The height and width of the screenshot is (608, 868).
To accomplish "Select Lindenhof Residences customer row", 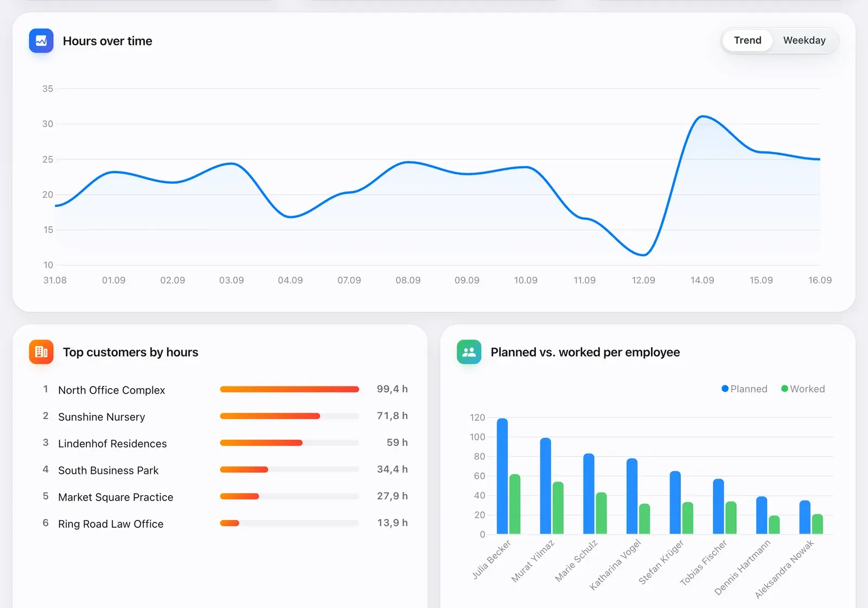I will point(225,442).
